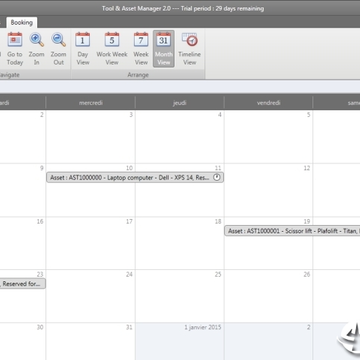This screenshot has width=360, height=360.
Task: Click the reminder clock icon on AST1000000 booking
Action: pos(217,178)
